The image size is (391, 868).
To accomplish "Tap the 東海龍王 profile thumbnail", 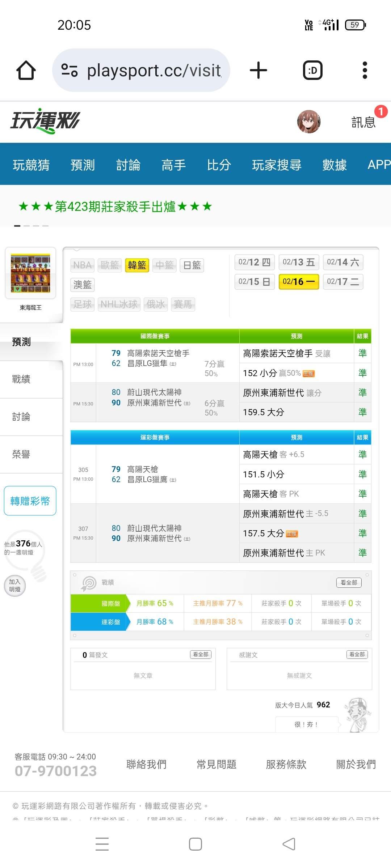I will pos(30,273).
